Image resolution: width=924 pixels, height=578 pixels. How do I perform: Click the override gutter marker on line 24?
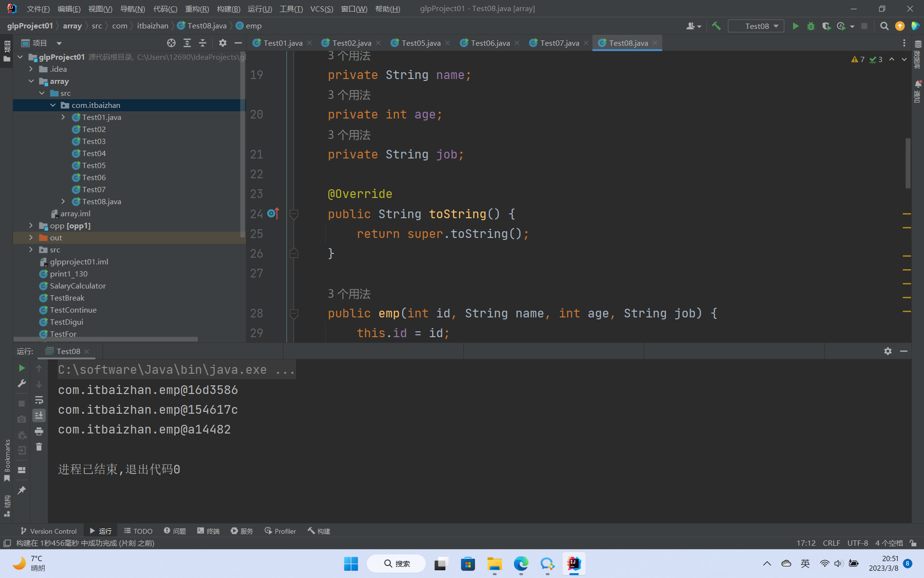(x=273, y=213)
